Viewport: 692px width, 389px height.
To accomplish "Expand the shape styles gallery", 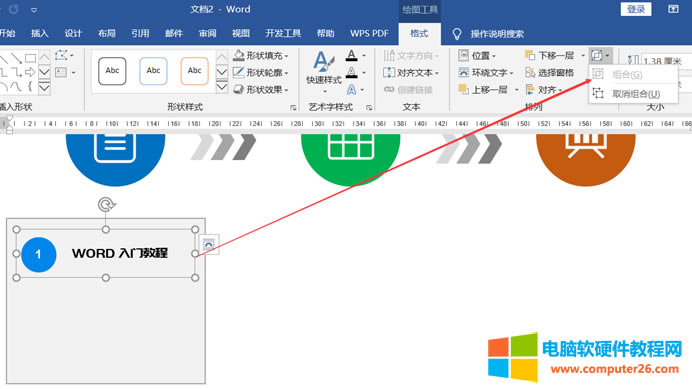I will pyautogui.click(x=222, y=87).
